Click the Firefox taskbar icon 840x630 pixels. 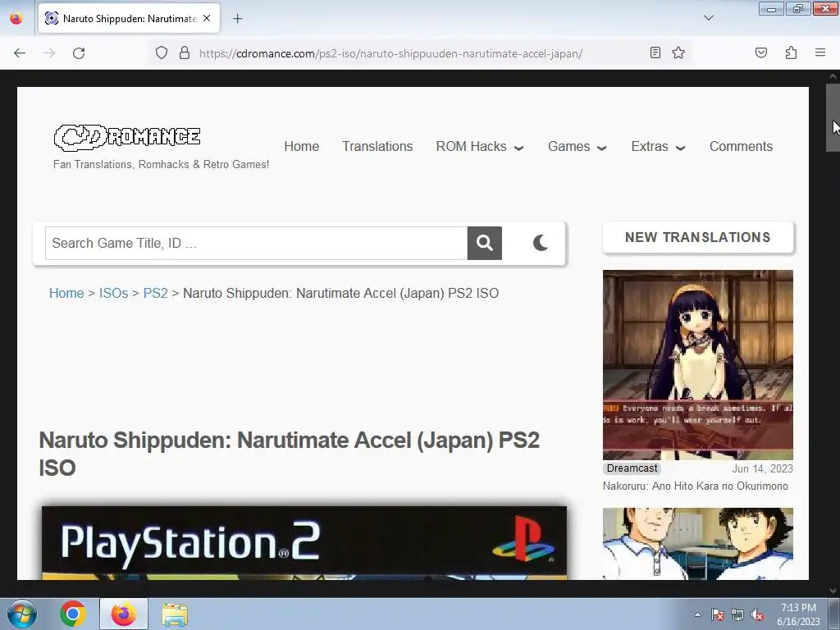click(x=123, y=614)
